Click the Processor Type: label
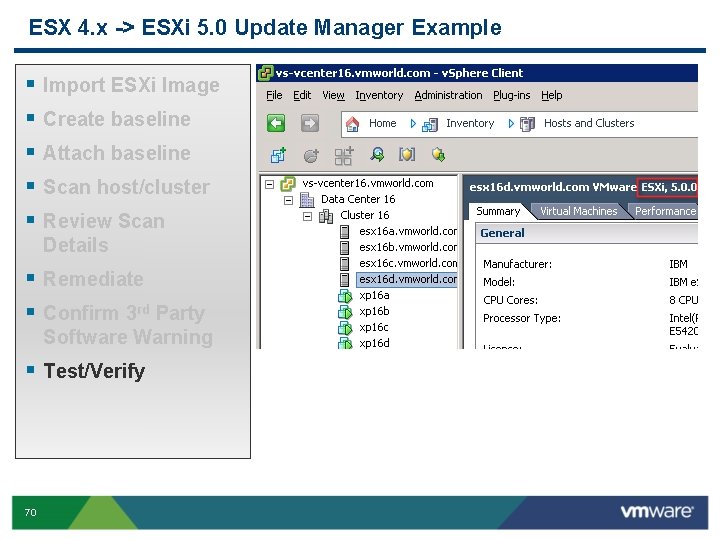This screenshot has width=720, height=540. point(522,319)
